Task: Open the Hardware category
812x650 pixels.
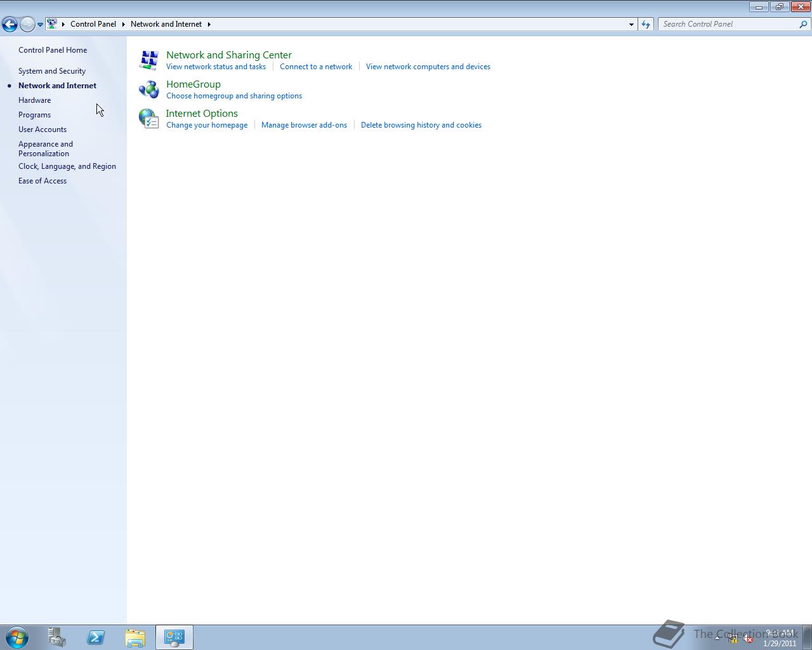Action: [x=34, y=100]
